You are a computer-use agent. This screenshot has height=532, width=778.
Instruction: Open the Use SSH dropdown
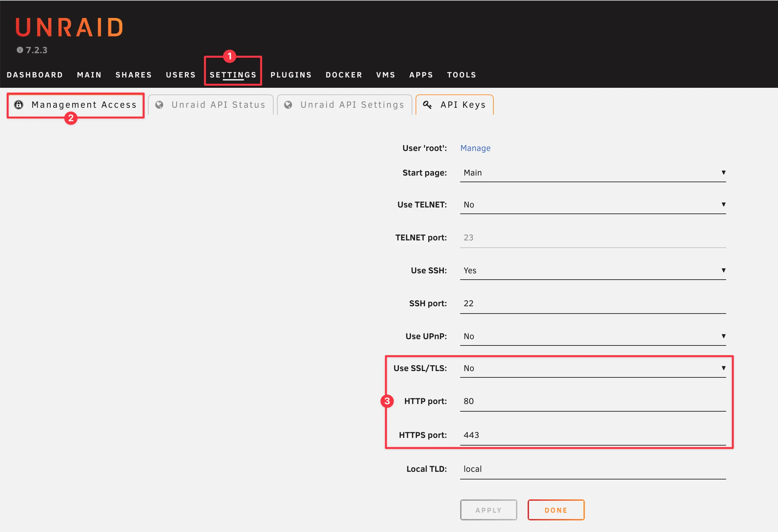(x=593, y=271)
